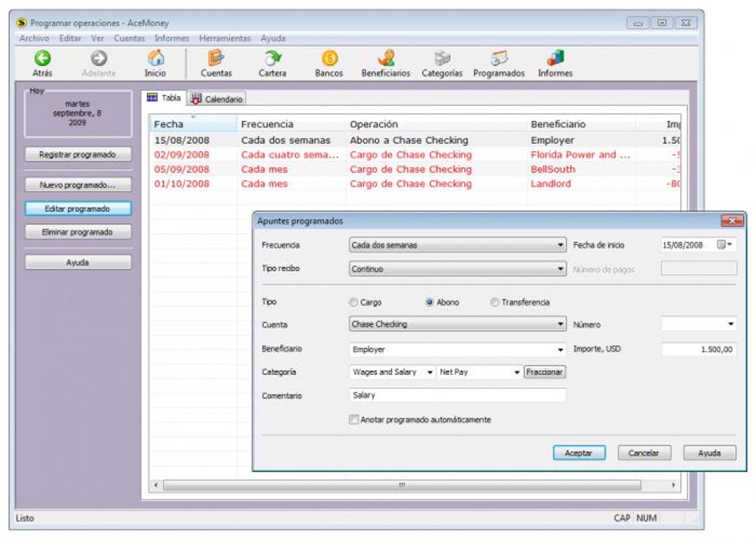The height and width of the screenshot is (540, 756).
Task: Open the Herramientas menu
Action: pyautogui.click(x=225, y=38)
